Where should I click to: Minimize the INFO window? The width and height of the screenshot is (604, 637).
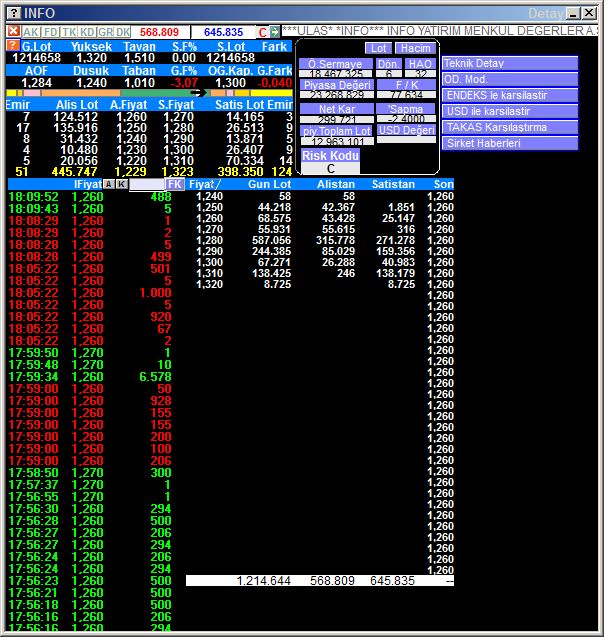(573, 13)
